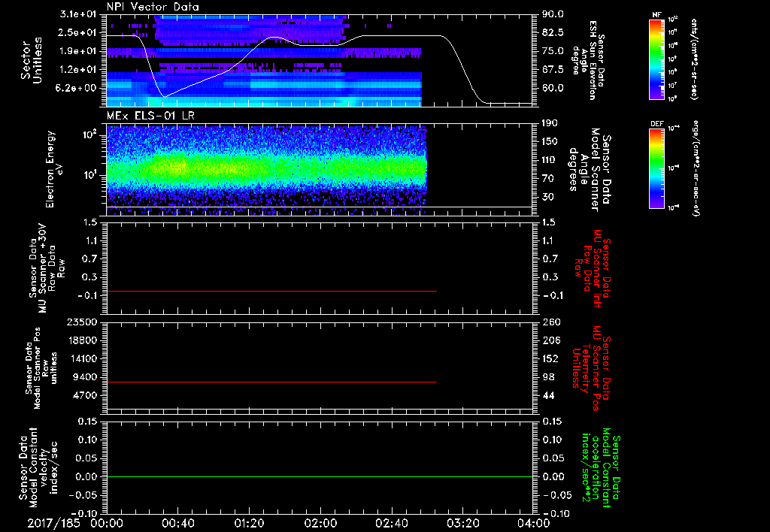Click the 'ergs/(cm**2-sr-sec-eV)' units label
Screen dimensions: 770x532
pos(696,168)
